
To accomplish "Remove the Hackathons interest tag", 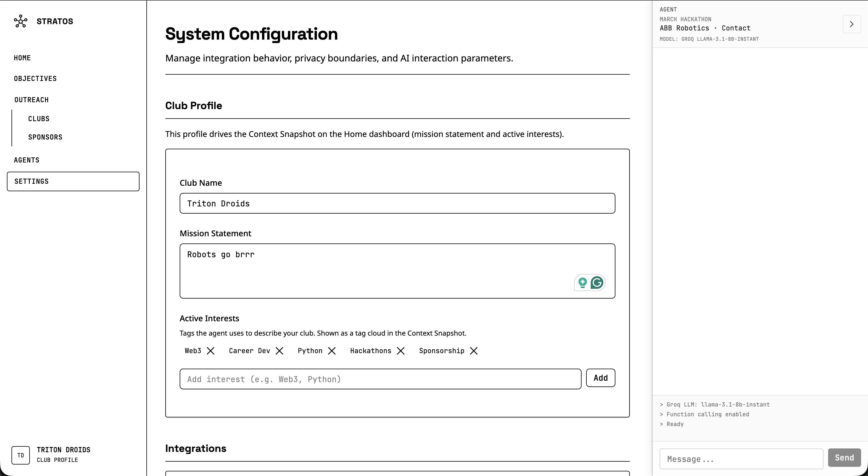I will 401,351.
